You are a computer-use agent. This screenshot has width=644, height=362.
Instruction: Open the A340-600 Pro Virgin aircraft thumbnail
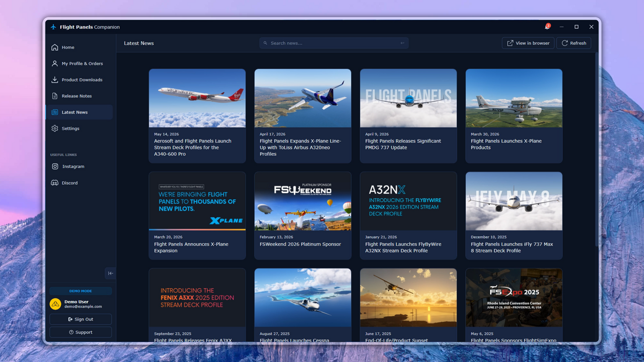[x=197, y=98]
